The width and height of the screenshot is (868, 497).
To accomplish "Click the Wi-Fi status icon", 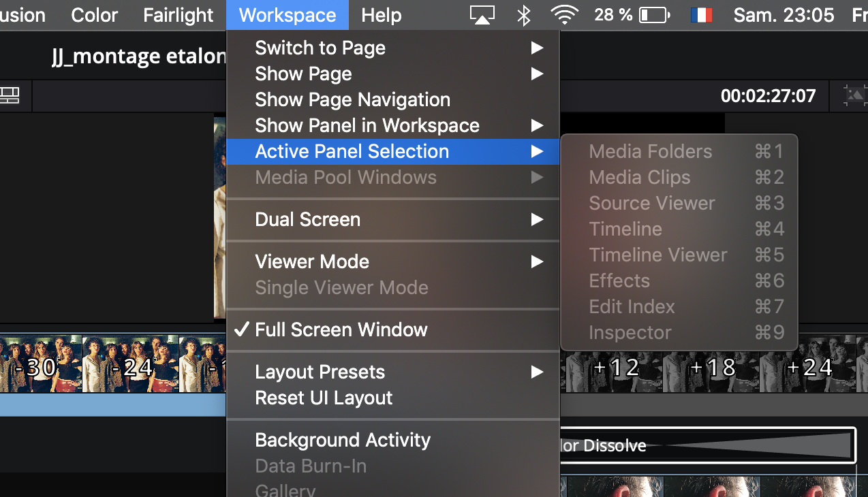I will [565, 15].
